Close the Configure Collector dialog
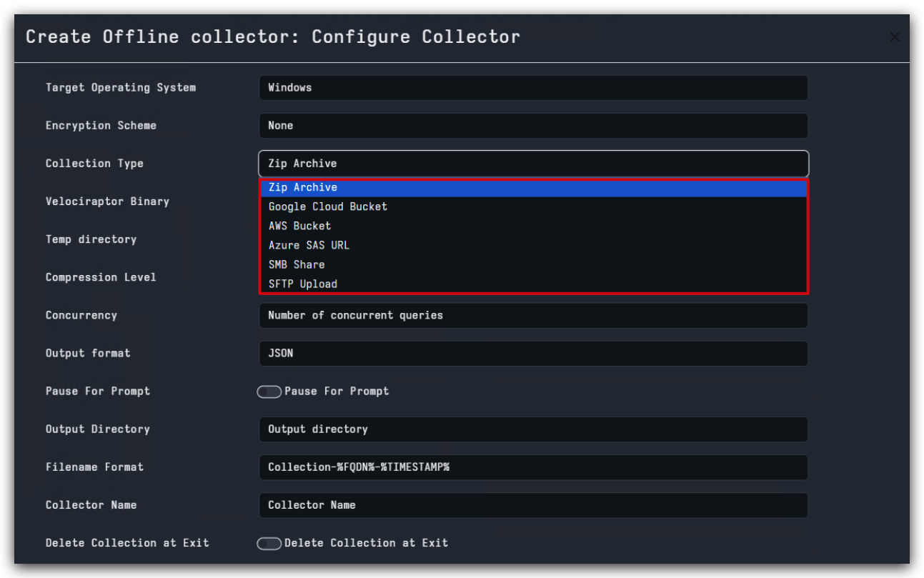The image size is (924, 578). click(x=894, y=37)
